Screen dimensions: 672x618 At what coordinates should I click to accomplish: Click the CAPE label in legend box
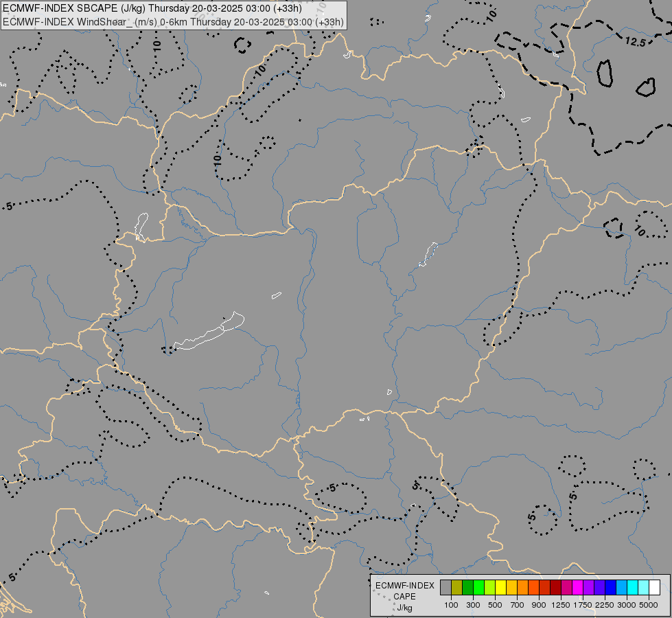point(404,597)
